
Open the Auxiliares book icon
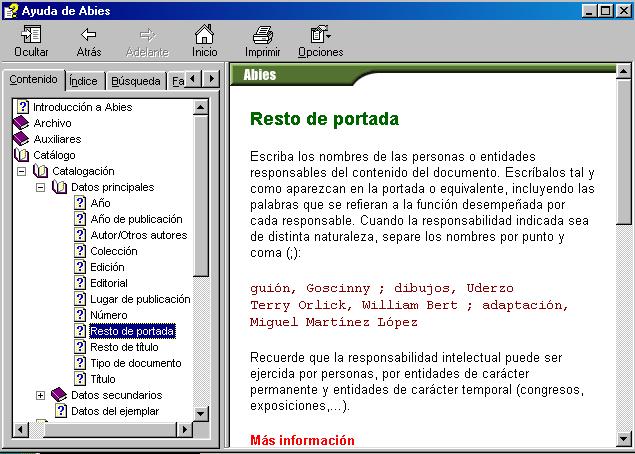[21, 139]
